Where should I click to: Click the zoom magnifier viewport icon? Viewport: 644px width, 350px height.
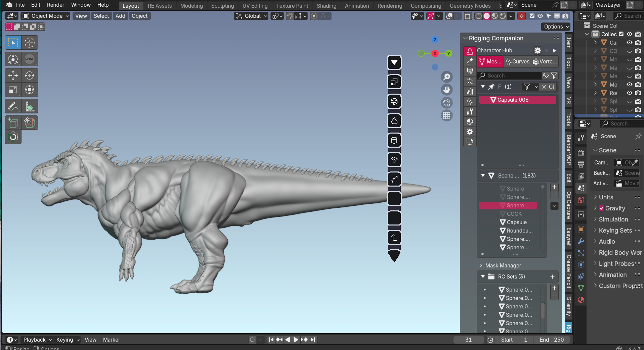446,77
